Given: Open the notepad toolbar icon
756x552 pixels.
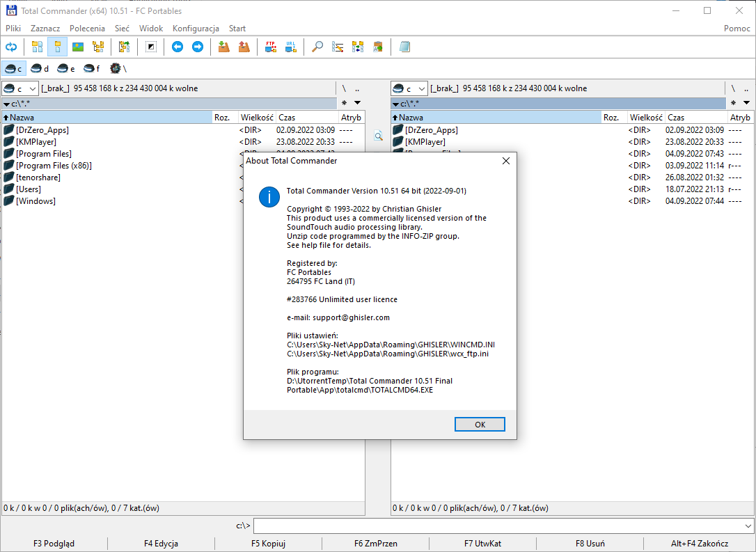Looking at the screenshot, I should 404,47.
